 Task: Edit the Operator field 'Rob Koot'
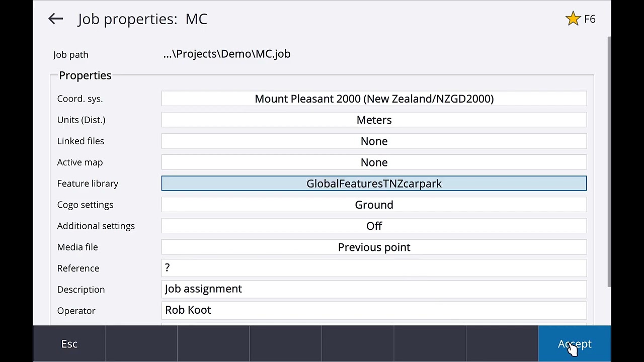[374, 310]
